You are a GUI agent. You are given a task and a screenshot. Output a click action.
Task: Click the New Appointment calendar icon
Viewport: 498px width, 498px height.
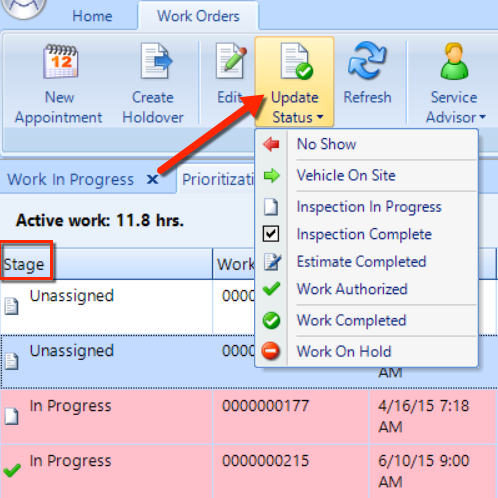[x=60, y=61]
